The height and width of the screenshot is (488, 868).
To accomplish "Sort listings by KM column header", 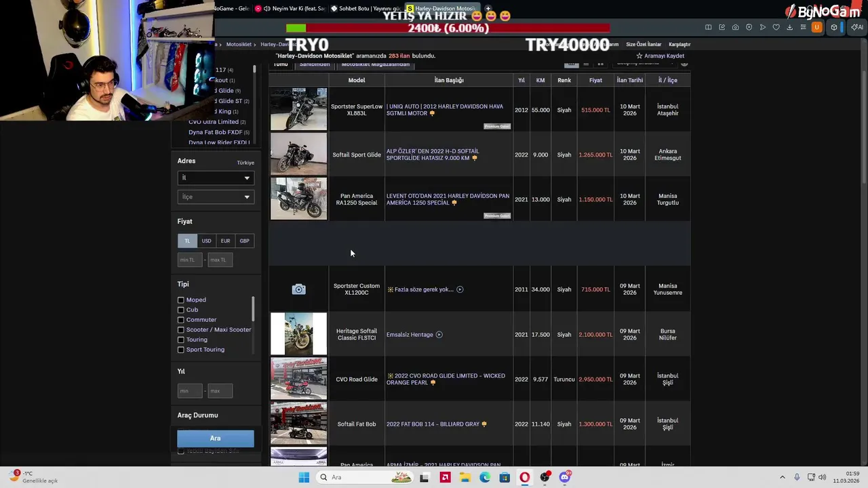I will (540, 80).
